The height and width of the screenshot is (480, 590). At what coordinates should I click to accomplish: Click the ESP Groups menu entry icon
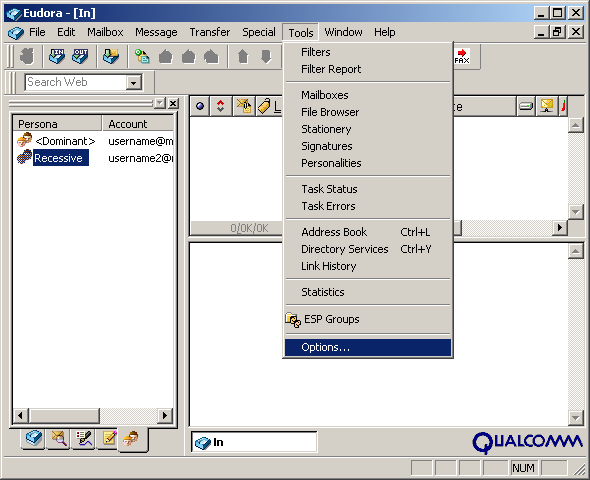point(293,320)
